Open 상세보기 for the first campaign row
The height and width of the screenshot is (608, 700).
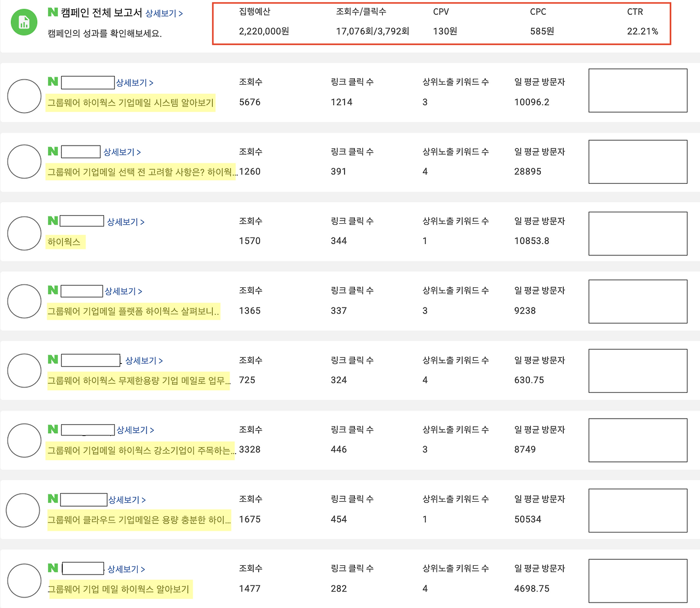(x=135, y=83)
